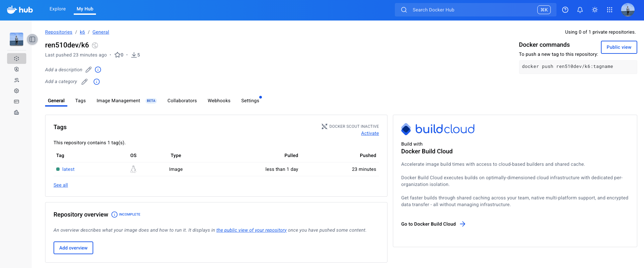Click the downloads arrow icon showing 5
The image size is (644, 268).
134,55
